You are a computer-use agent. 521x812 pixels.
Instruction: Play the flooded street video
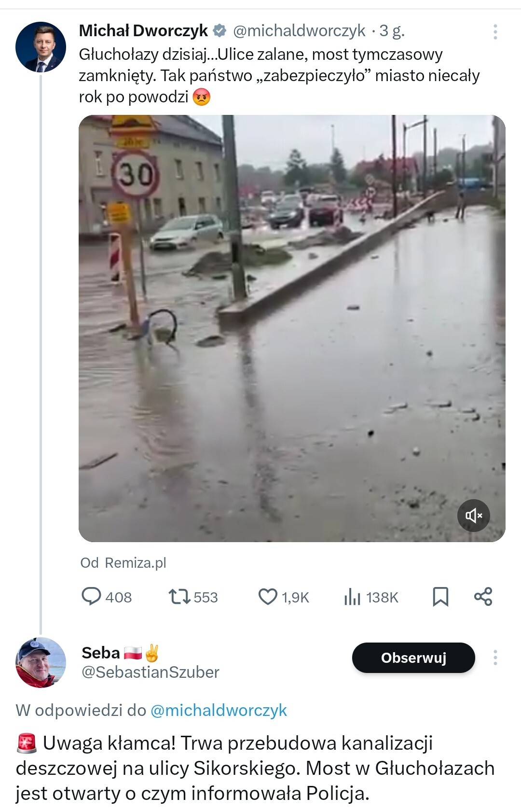click(x=292, y=328)
